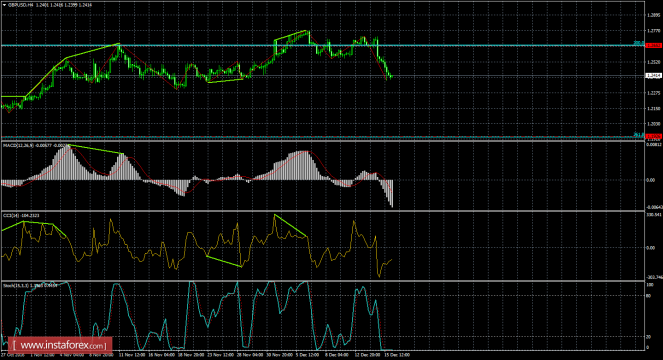Select the 261.8 Fibonacci level label
Viewport: 663px width, 360px height.
coord(638,135)
